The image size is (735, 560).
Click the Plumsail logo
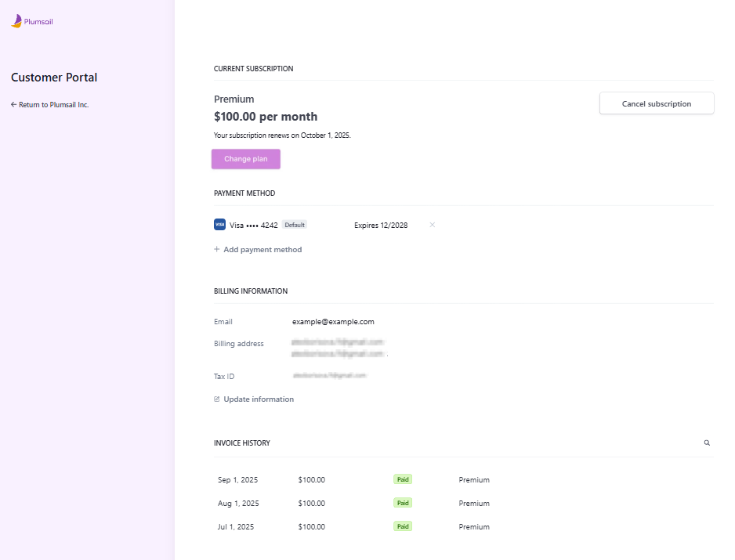point(31,22)
